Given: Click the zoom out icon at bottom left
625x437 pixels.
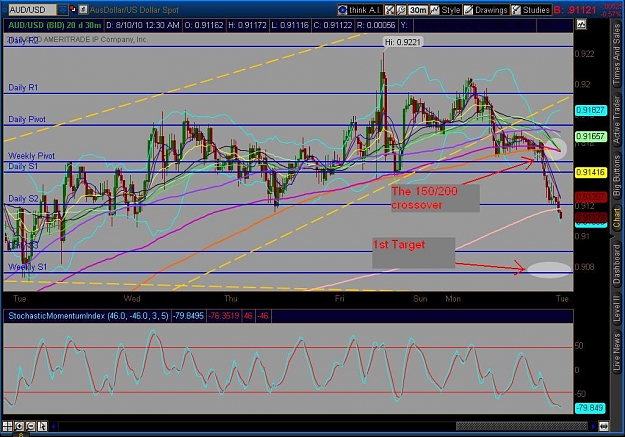Looking at the screenshot, I should [31, 426].
